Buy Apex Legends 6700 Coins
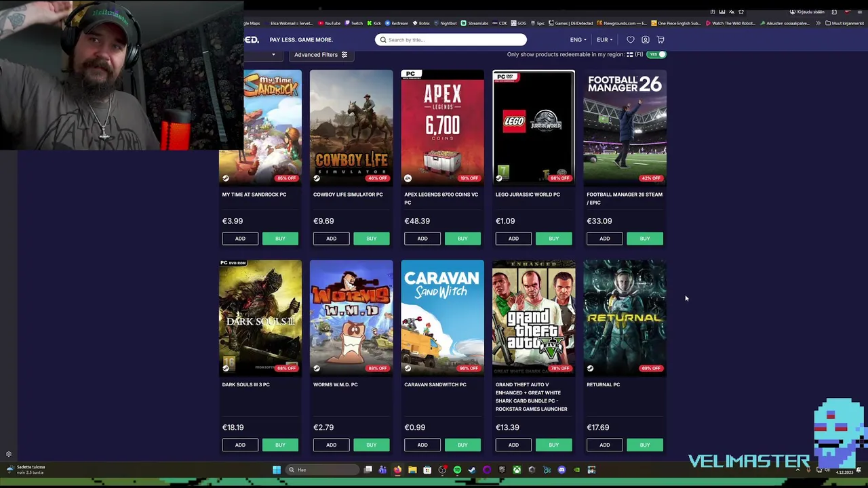Viewport: 868px width, 488px height. coord(462,239)
